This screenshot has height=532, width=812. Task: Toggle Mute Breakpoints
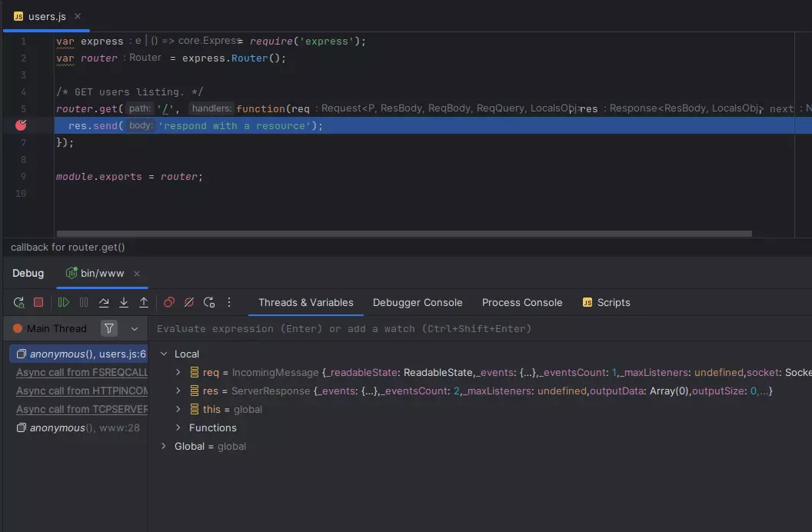tap(189, 303)
